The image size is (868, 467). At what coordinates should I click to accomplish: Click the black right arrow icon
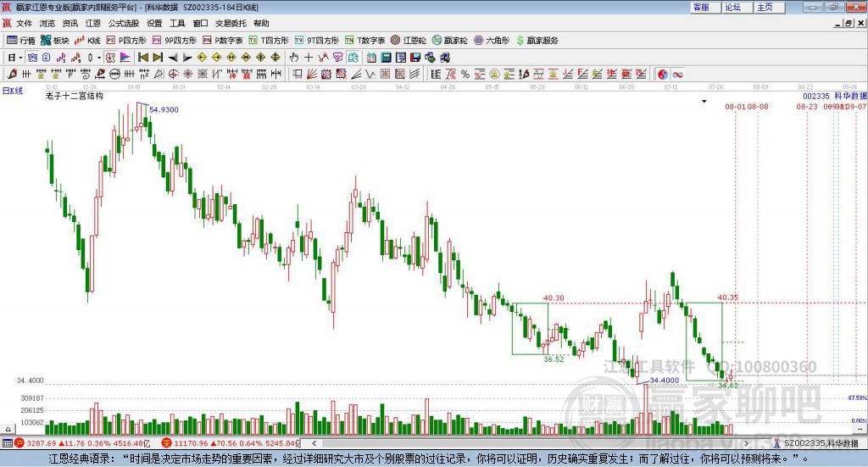pyautogui.click(x=187, y=58)
